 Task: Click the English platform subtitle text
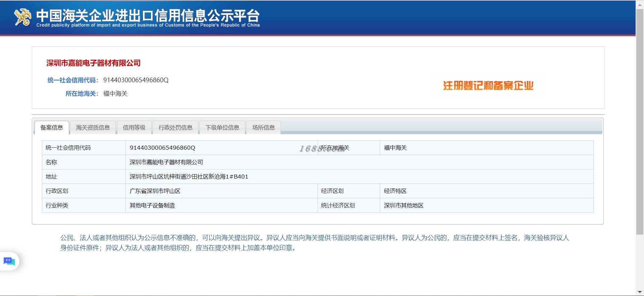tap(148, 25)
